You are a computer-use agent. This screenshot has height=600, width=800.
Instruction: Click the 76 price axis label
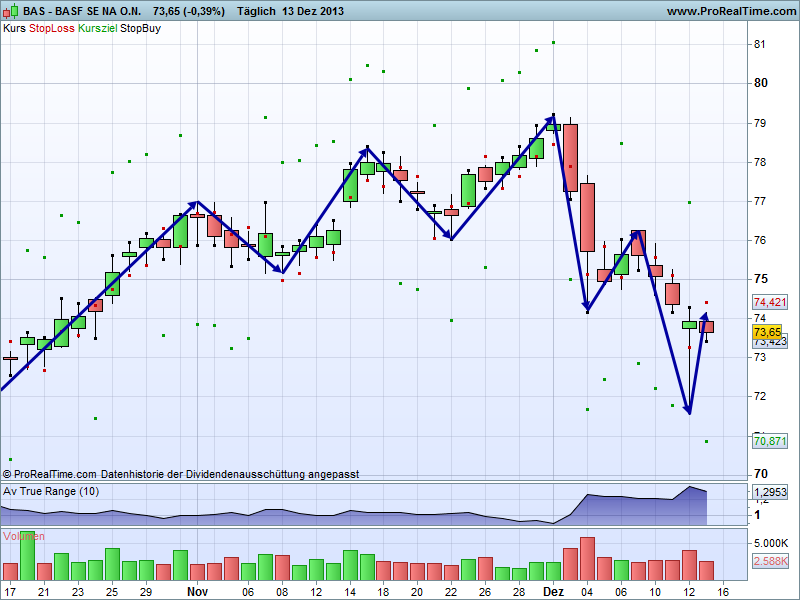760,240
